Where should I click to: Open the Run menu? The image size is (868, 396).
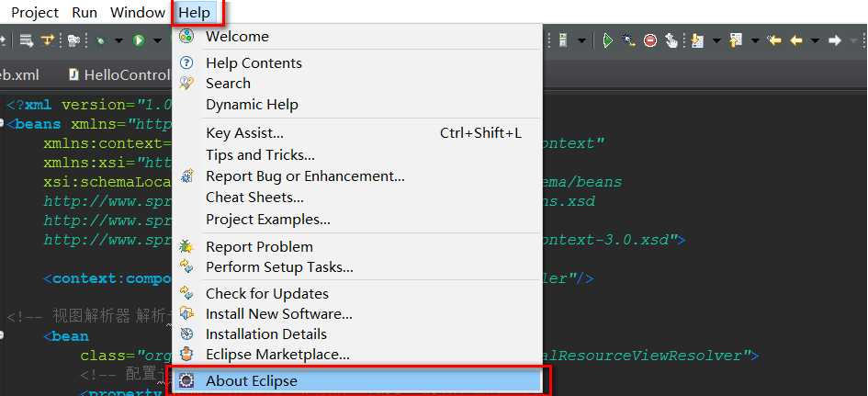(x=85, y=12)
